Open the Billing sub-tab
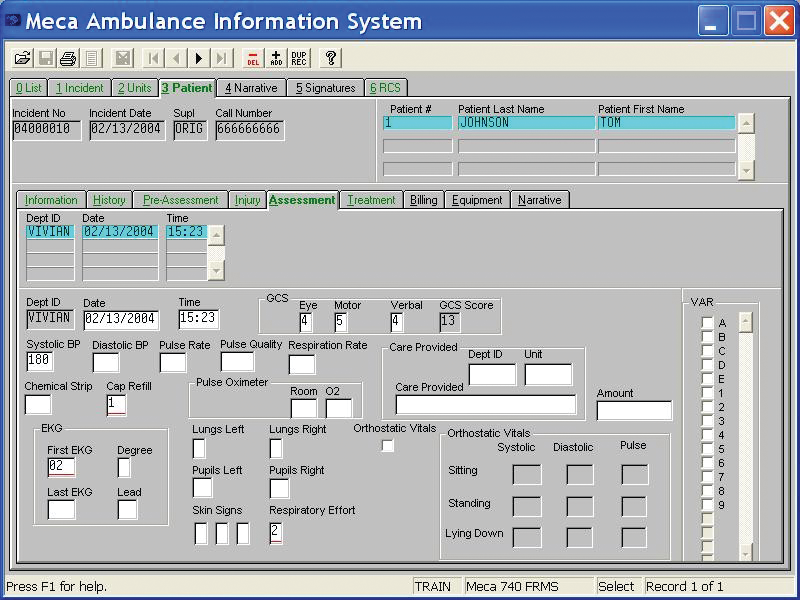 tap(423, 200)
